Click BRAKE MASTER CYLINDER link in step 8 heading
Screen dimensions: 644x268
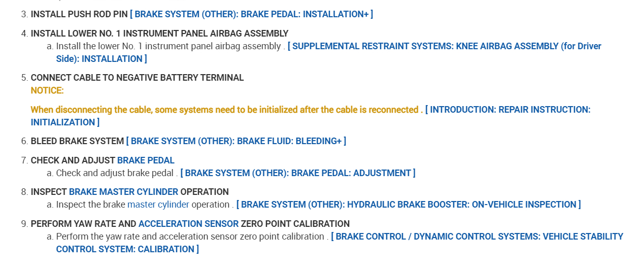click(123, 192)
